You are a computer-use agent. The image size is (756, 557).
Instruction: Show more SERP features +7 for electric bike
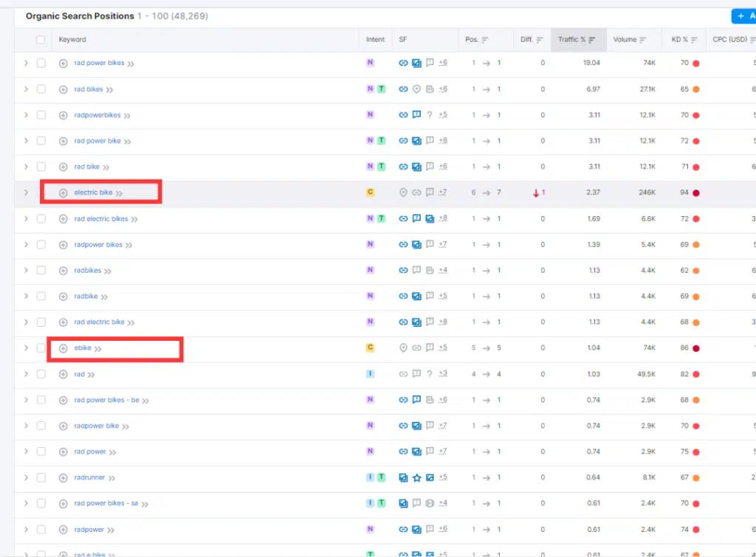(x=443, y=193)
